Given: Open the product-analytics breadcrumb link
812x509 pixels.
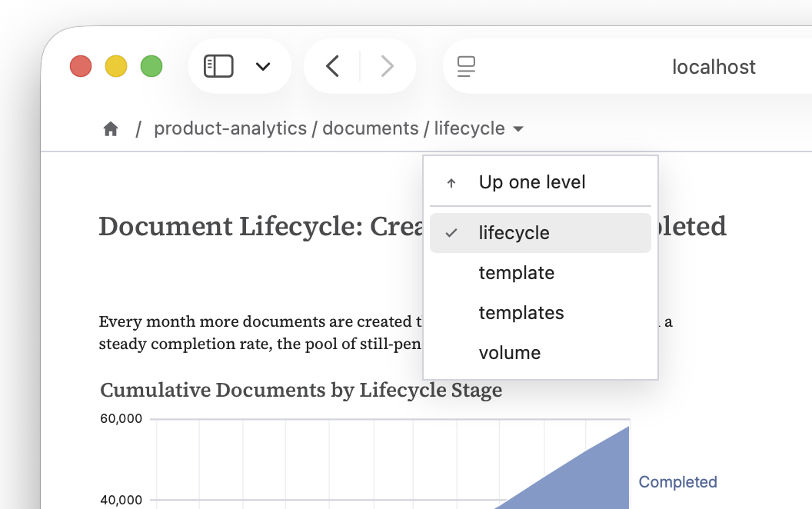Looking at the screenshot, I should [x=231, y=128].
